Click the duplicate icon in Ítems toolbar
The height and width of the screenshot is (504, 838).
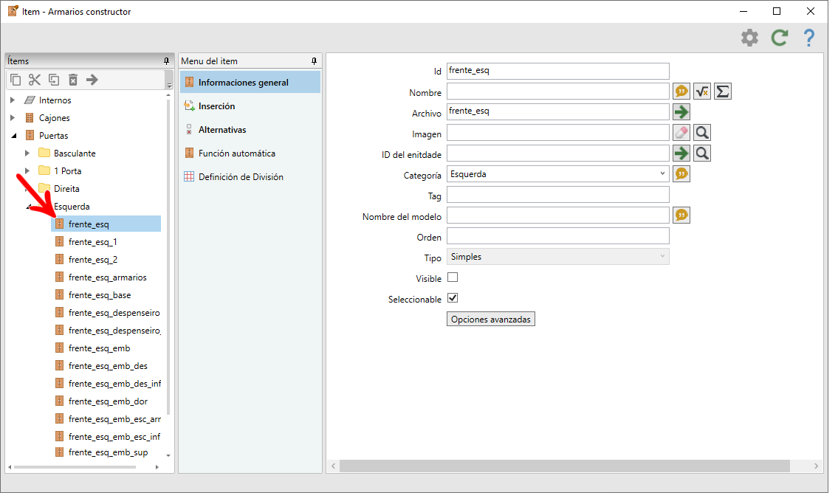click(x=55, y=80)
